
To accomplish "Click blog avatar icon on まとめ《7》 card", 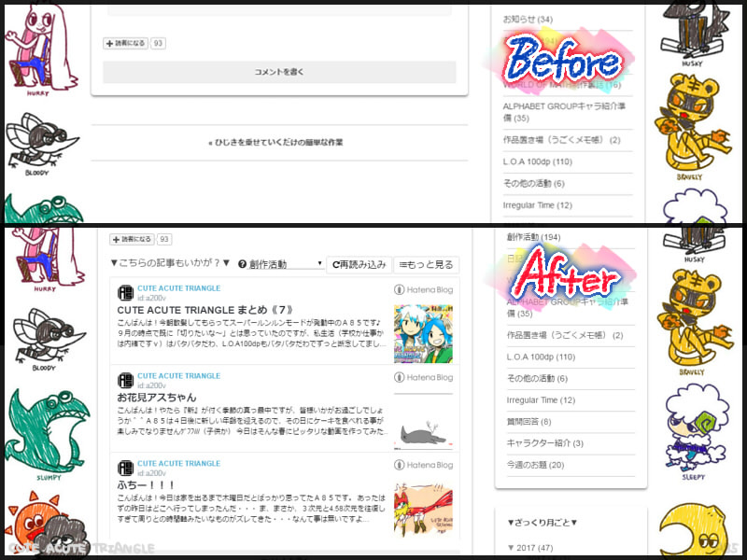I will click(x=125, y=292).
